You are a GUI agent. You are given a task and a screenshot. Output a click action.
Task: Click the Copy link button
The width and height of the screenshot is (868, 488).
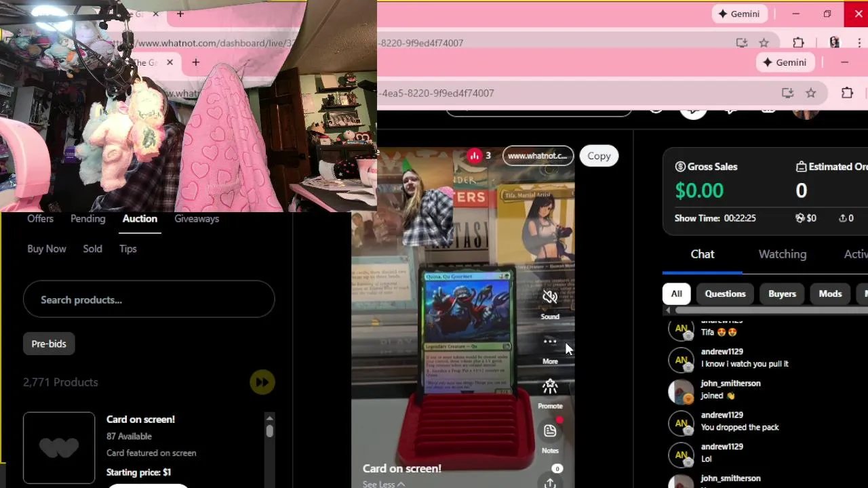coord(599,156)
